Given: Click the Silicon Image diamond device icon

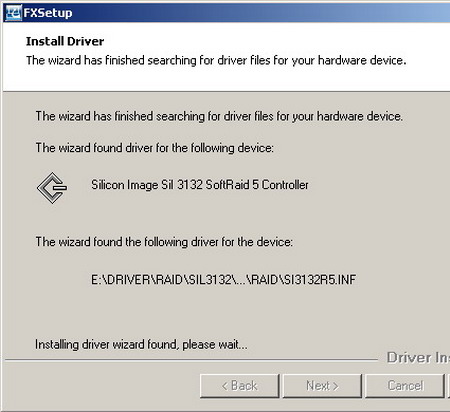Looking at the screenshot, I should [52, 188].
